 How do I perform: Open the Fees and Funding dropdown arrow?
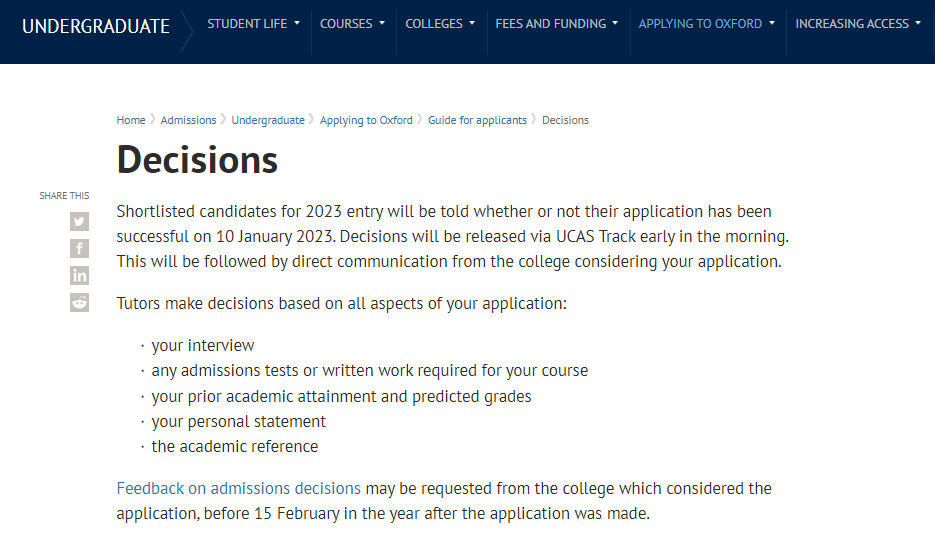click(x=615, y=24)
